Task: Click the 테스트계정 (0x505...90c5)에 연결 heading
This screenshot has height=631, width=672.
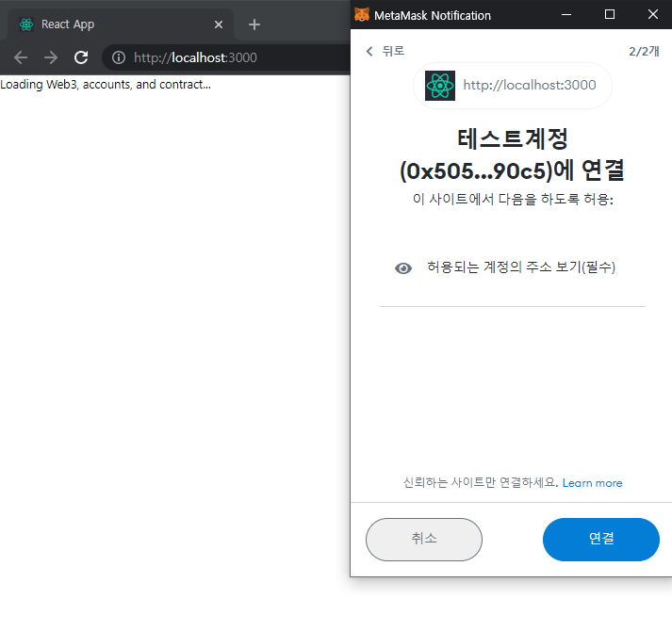Action: tap(512, 155)
